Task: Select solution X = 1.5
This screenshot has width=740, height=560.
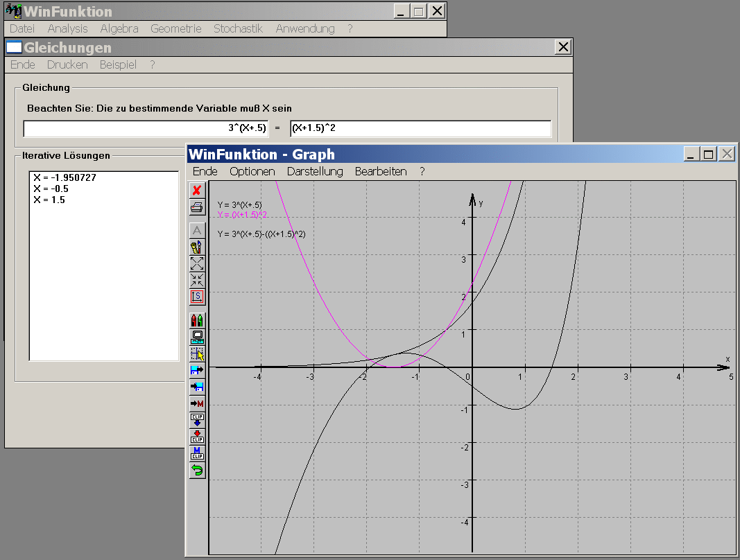Action: 49,200
